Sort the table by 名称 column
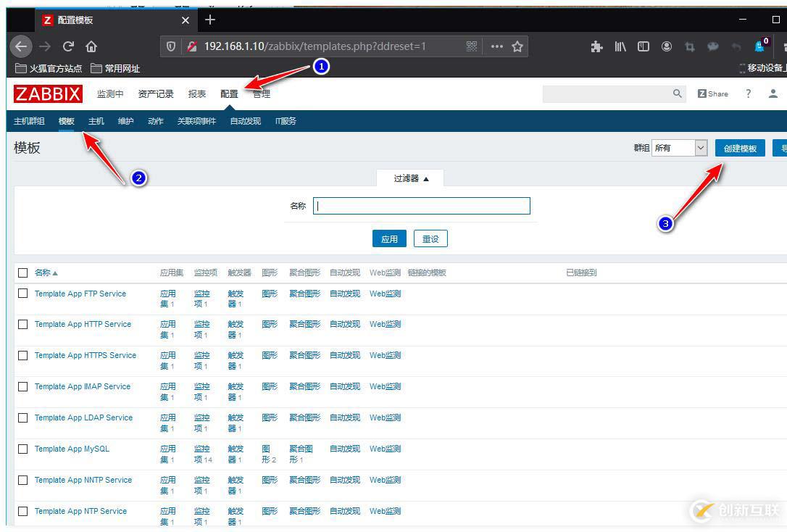Image resolution: width=787 pixels, height=532 pixels. point(46,273)
